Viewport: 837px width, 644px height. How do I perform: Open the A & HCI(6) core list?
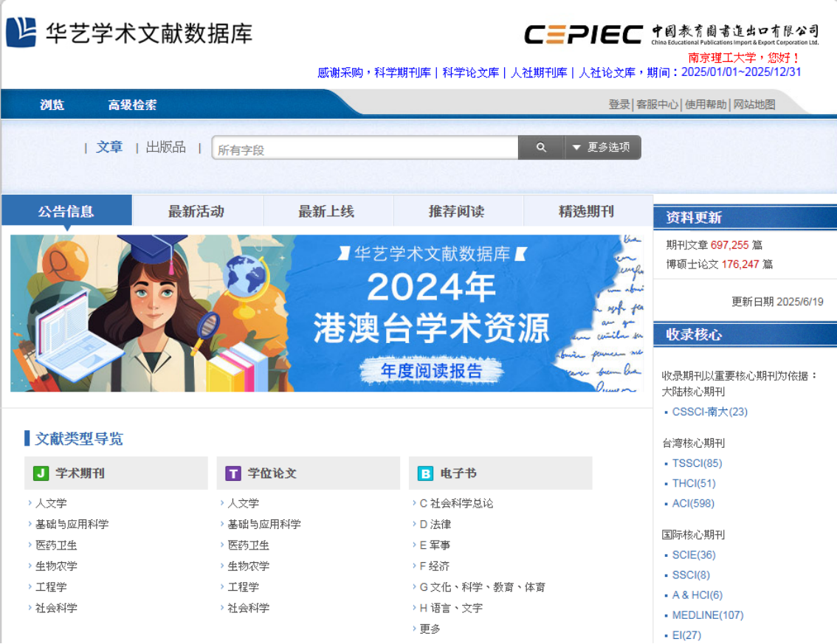click(697, 595)
